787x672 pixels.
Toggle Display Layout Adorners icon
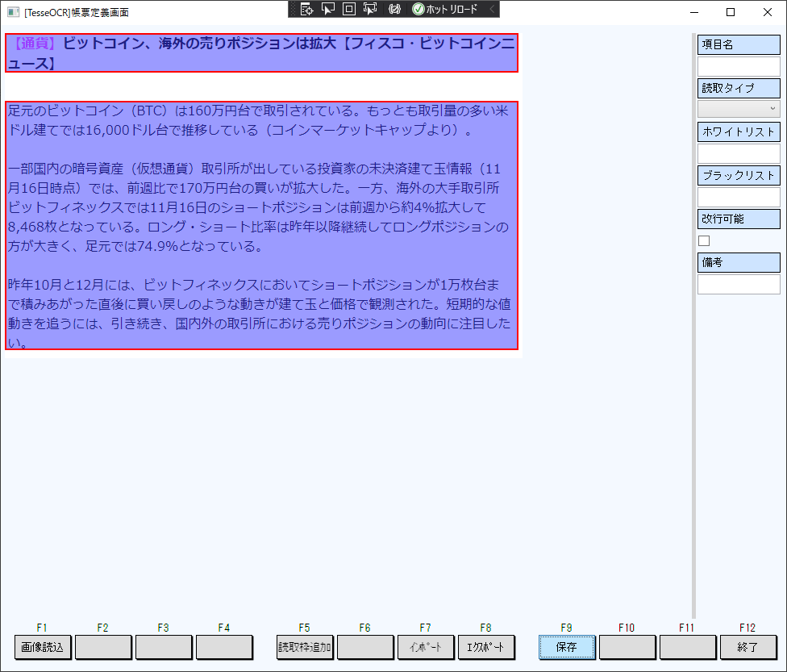point(349,9)
